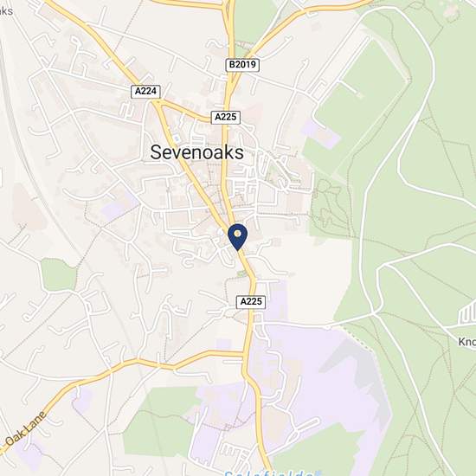This screenshot has height=476, width=476.
Task: Click the partial Kno label at right edge
Action: [466, 342]
